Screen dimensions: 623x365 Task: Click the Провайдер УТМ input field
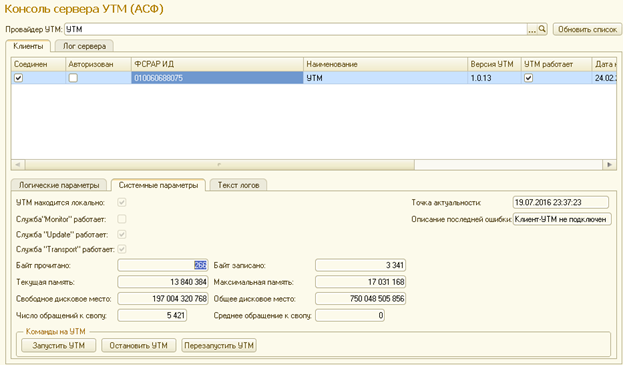[x=296, y=29]
